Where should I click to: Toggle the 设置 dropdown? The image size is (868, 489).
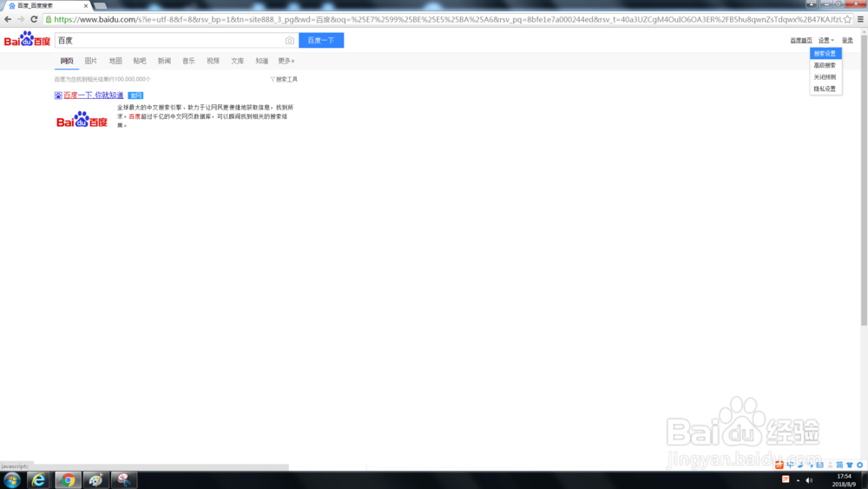click(826, 41)
